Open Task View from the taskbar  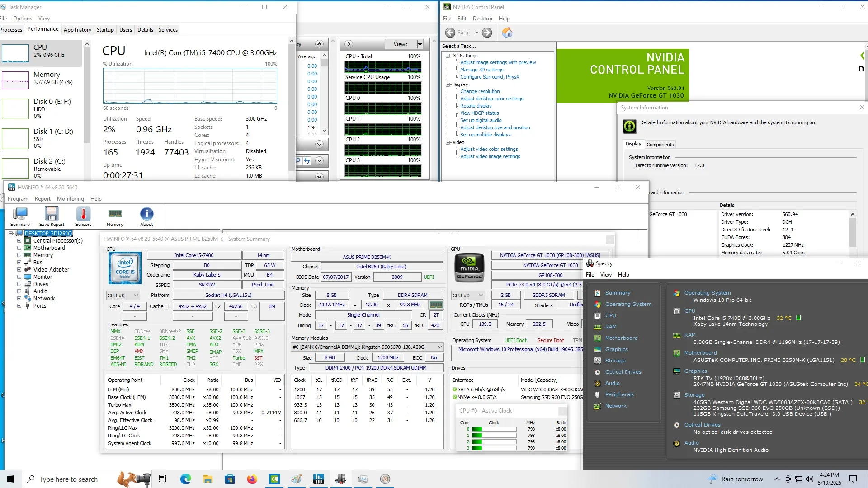pyautogui.click(x=163, y=479)
